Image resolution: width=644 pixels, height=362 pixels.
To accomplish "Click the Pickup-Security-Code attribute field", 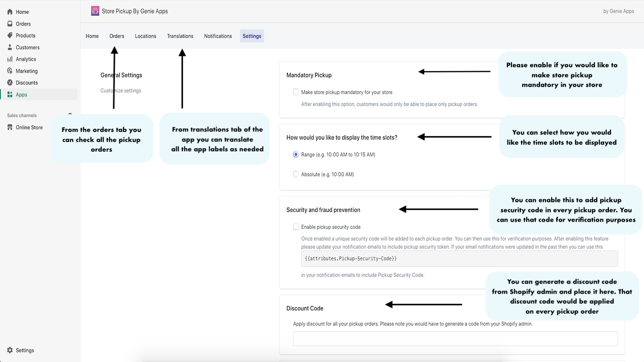I will point(459,259).
